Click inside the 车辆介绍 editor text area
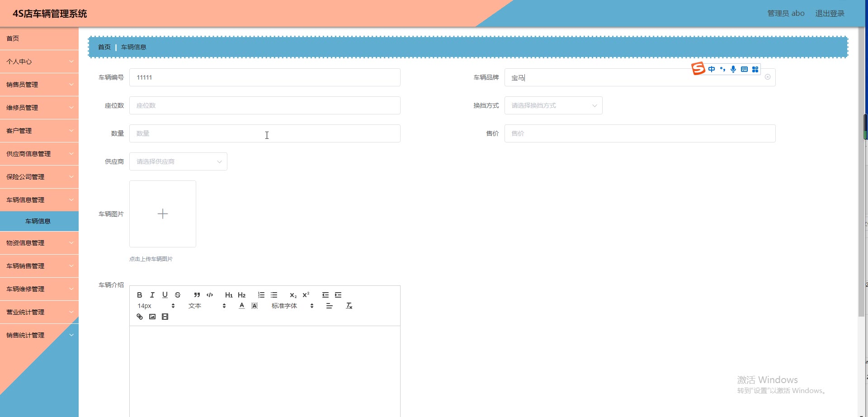Viewport: 868px width, 417px height. 265,371
